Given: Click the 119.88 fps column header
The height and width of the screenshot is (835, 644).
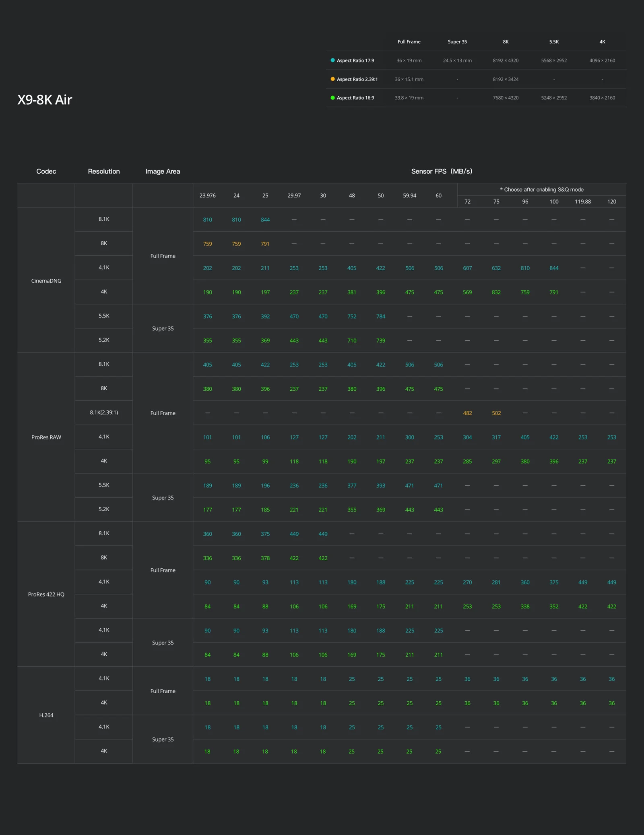Looking at the screenshot, I should 582,201.
